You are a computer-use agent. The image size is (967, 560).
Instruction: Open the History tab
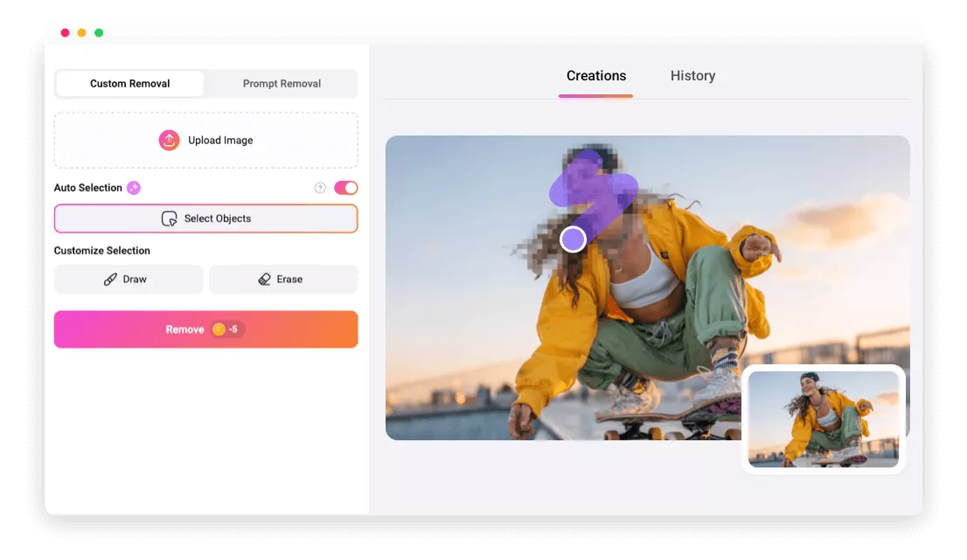[692, 76]
